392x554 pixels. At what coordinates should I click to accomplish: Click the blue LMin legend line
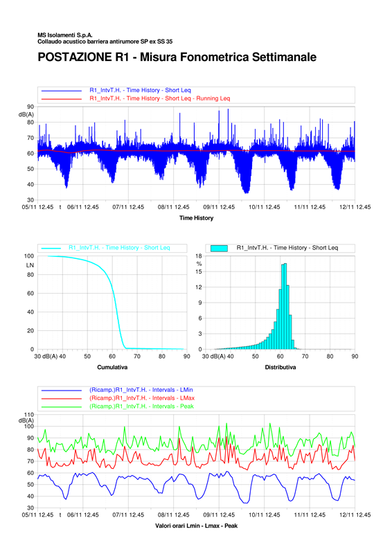pyautogui.click(x=62, y=391)
